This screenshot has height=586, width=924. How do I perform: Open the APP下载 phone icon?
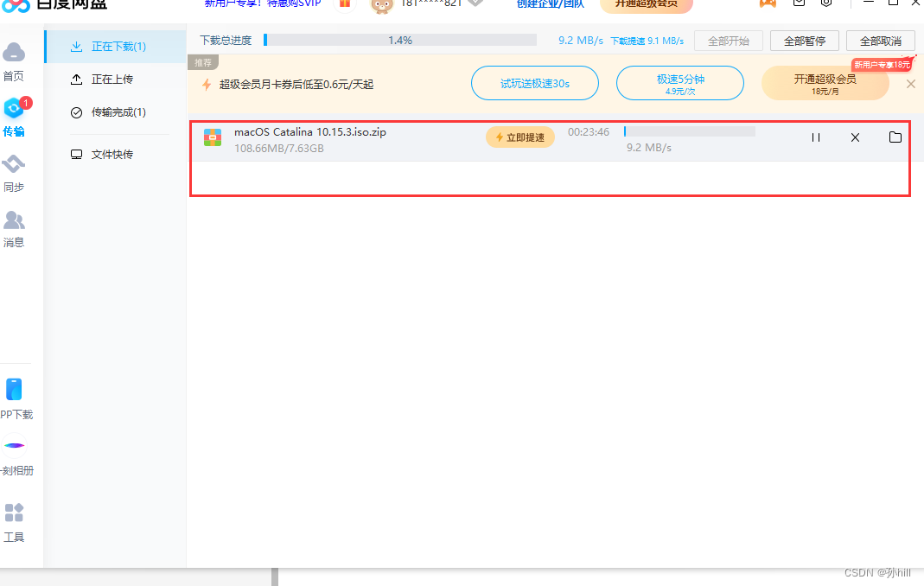(14, 390)
